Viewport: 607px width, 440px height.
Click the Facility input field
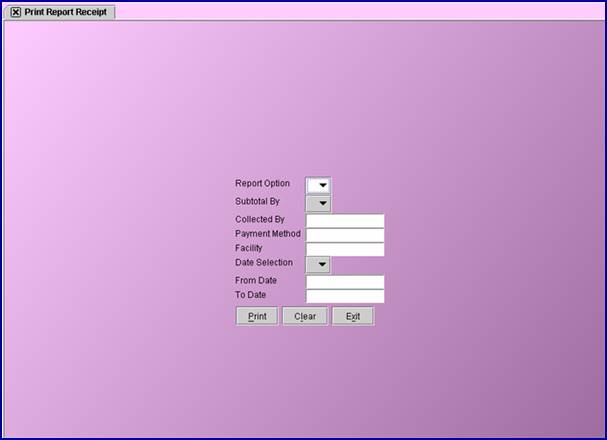(x=345, y=249)
